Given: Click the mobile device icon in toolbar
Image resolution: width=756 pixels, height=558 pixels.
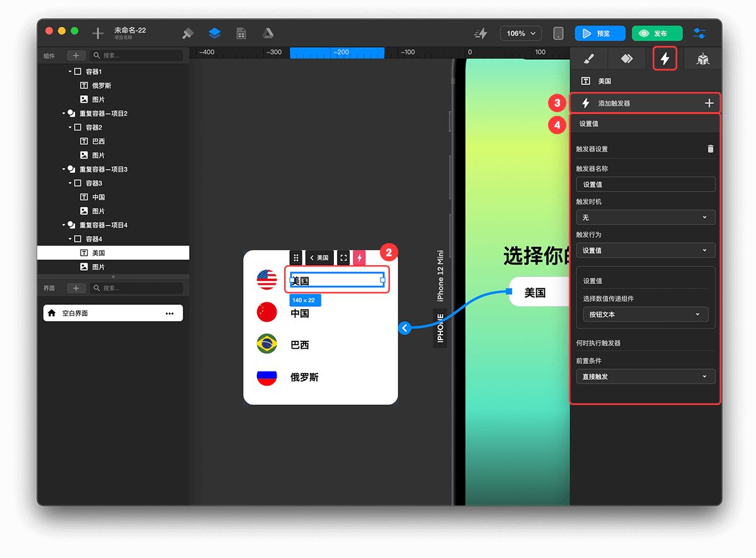Looking at the screenshot, I should coord(558,33).
